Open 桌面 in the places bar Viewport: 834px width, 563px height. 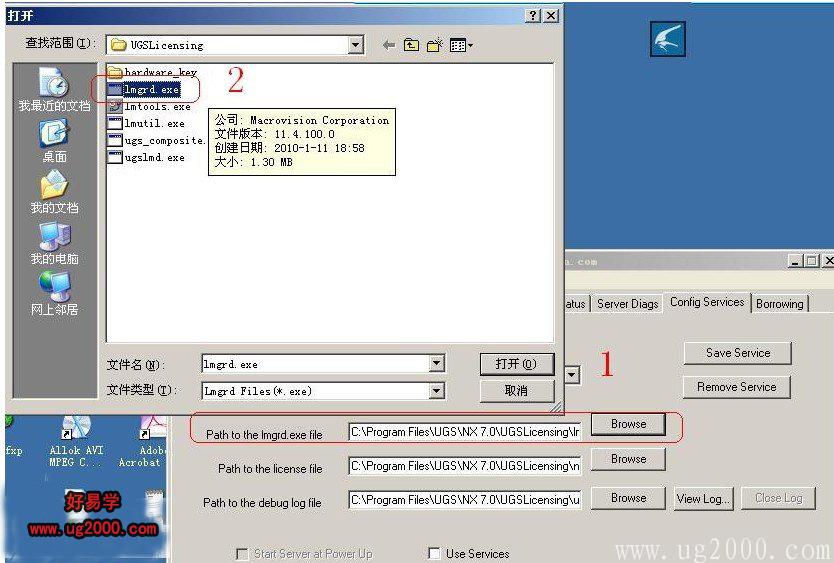coord(54,140)
